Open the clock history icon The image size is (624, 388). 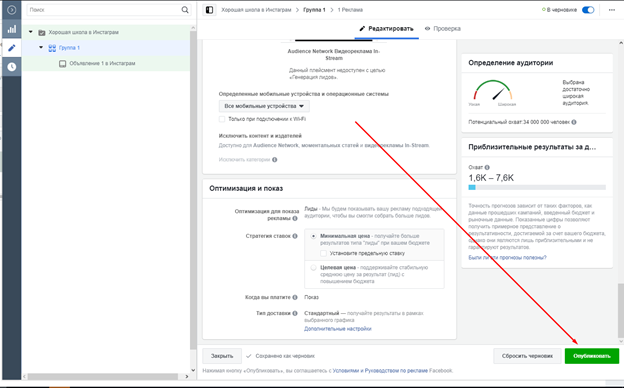click(12, 66)
